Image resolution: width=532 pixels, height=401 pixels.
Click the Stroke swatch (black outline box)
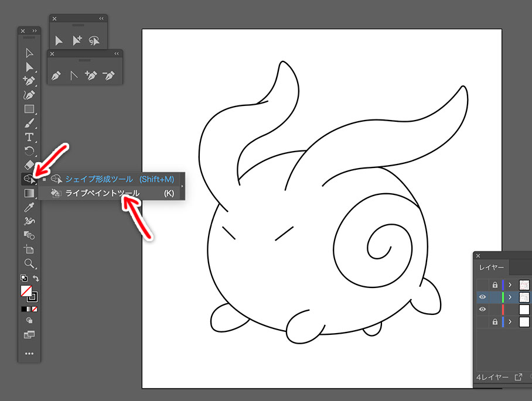tap(33, 297)
